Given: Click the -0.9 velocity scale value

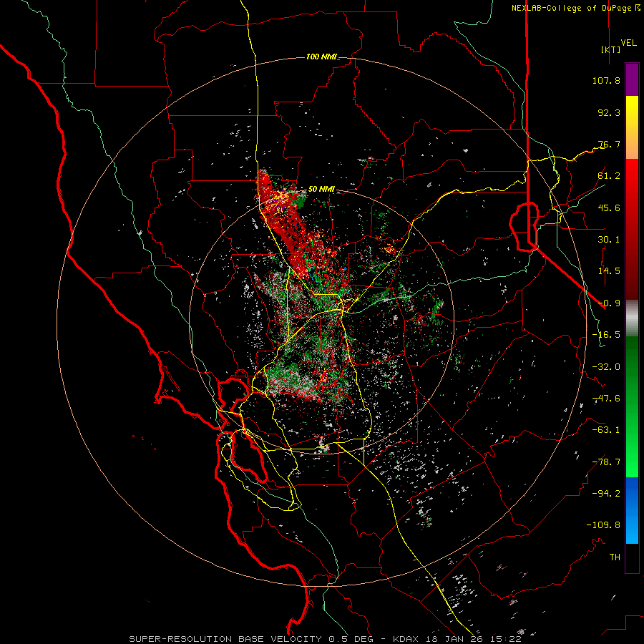Looking at the screenshot, I should (609, 303).
